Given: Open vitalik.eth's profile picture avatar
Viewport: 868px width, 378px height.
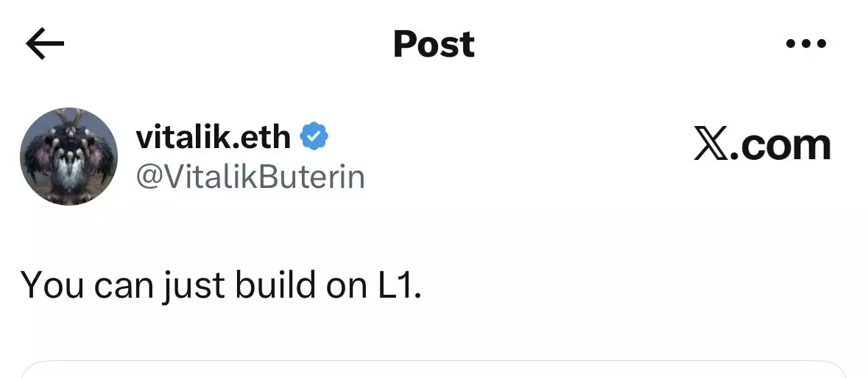Looking at the screenshot, I should [68, 156].
